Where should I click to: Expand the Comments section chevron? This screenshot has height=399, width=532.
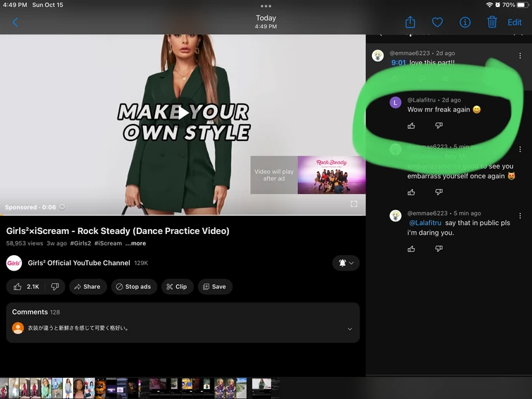coord(349,329)
